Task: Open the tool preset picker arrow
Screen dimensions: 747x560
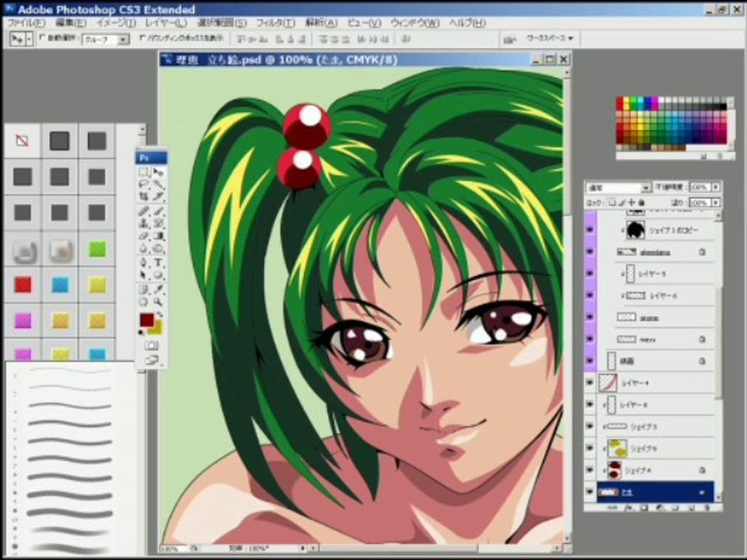Action: (30, 39)
